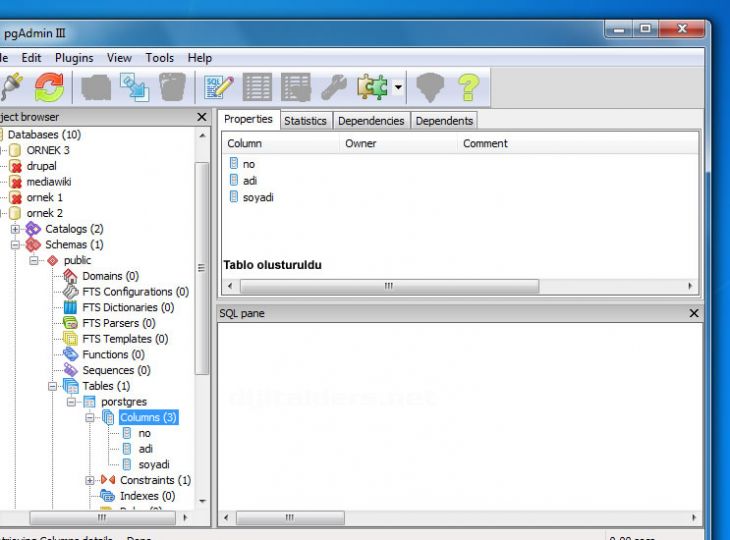Expand the Catalogs (2) node
730x540 pixels.
[x=15, y=229]
